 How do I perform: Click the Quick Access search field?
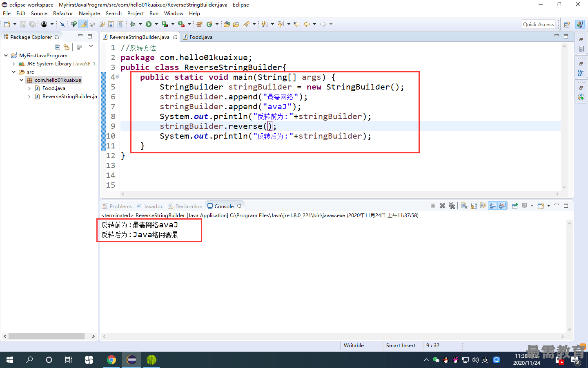(x=539, y=24)
